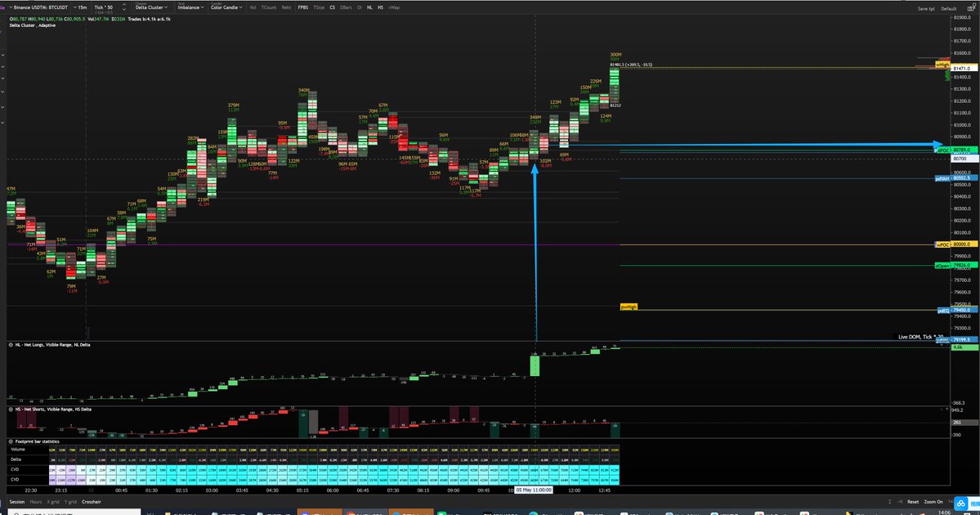Toggle the Crosshair option
Screen dimensions: 980x515
(92, 502)
